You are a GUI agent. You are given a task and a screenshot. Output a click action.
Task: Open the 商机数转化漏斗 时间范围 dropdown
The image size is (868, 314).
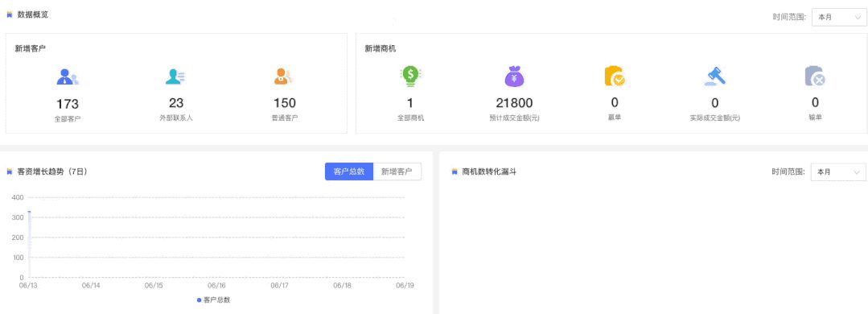[x=838, y=172]
